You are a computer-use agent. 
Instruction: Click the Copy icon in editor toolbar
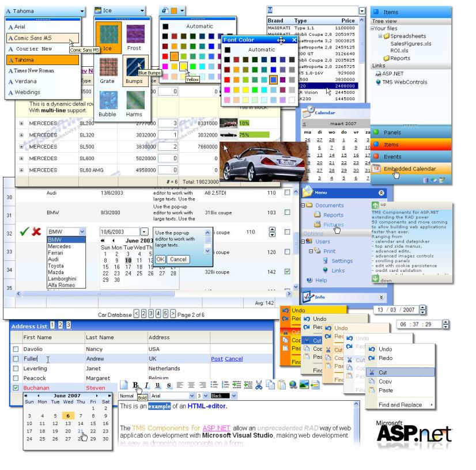270,385
